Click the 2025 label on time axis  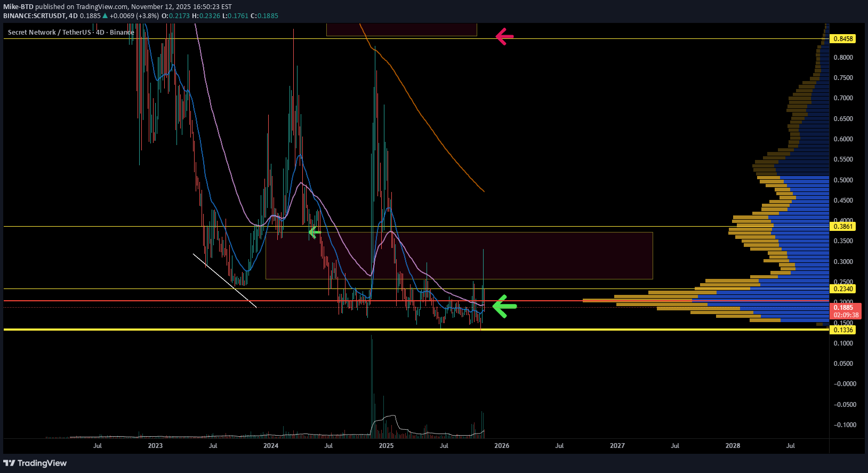(386, 446)
